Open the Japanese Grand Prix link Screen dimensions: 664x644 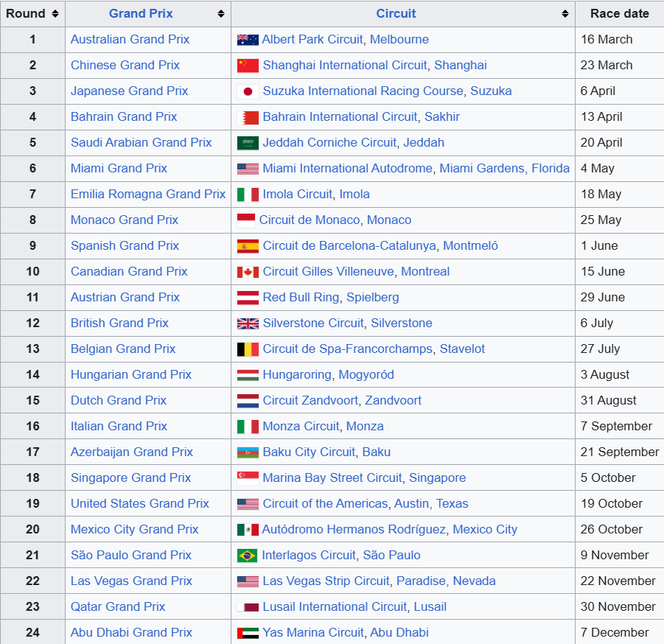point(129,91)
